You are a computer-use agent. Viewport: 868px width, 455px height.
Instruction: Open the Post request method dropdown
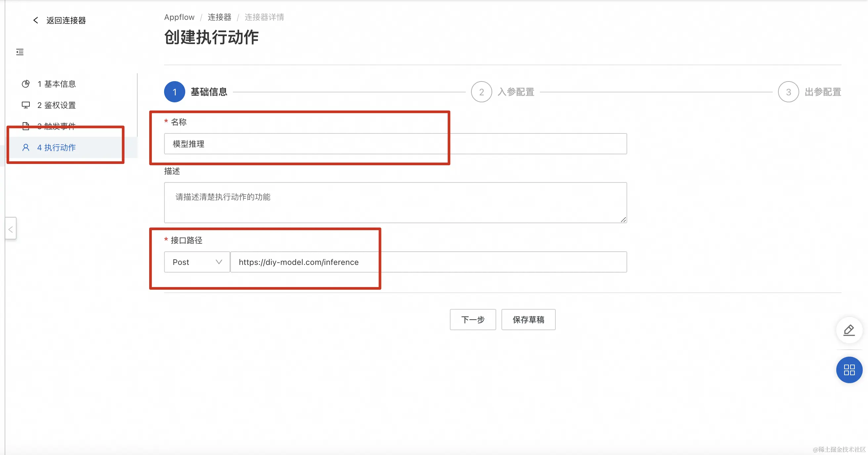(197, 262)
